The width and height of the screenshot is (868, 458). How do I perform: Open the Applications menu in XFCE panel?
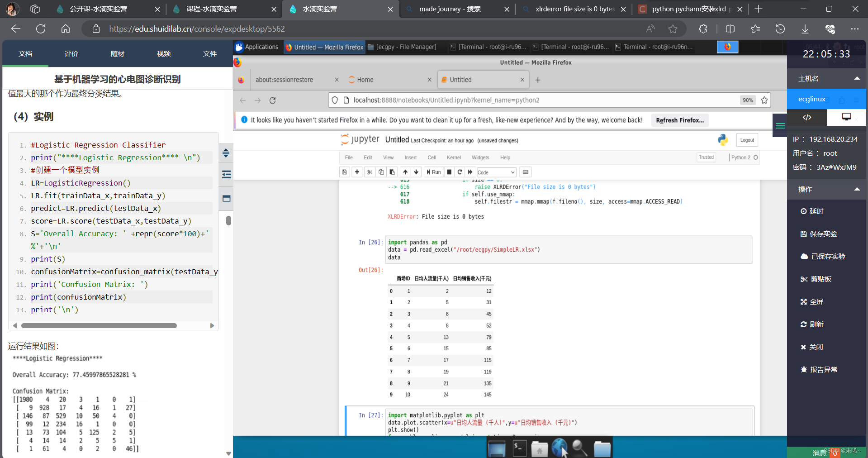257,47
